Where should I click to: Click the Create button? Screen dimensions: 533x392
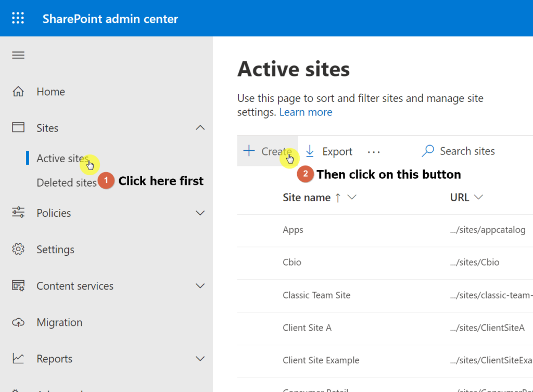pos(268,151)
